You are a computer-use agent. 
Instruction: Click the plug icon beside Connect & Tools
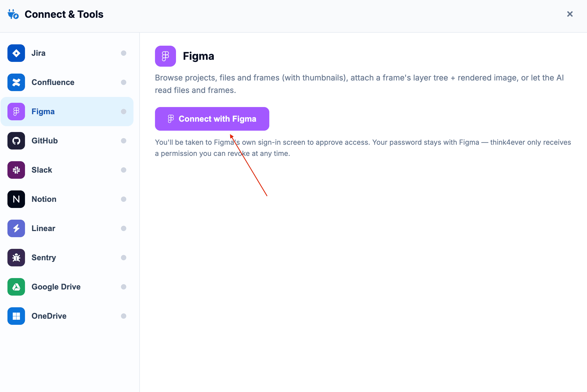pos(13,14)
